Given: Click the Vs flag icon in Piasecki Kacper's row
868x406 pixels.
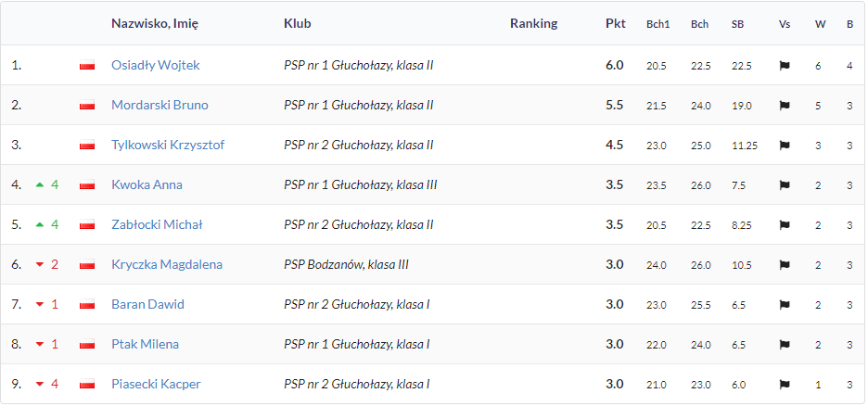Looking at the screenshot, I should [x=785, y=385].
